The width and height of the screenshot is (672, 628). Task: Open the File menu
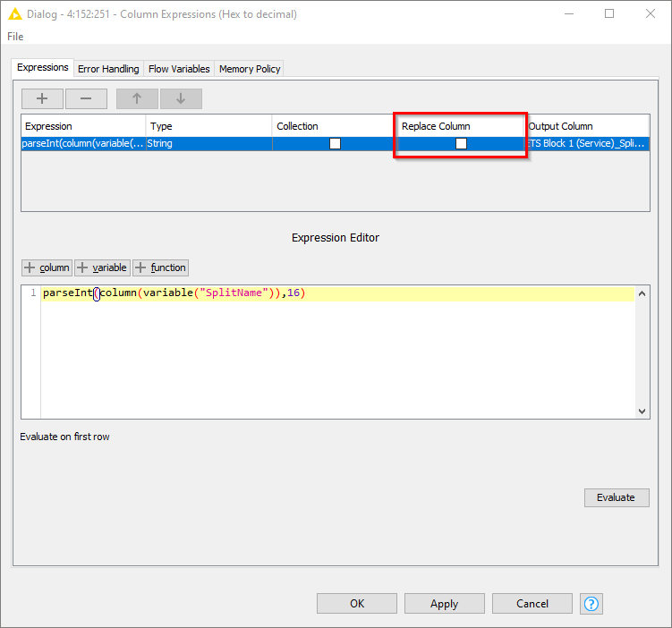pos(15,37)
